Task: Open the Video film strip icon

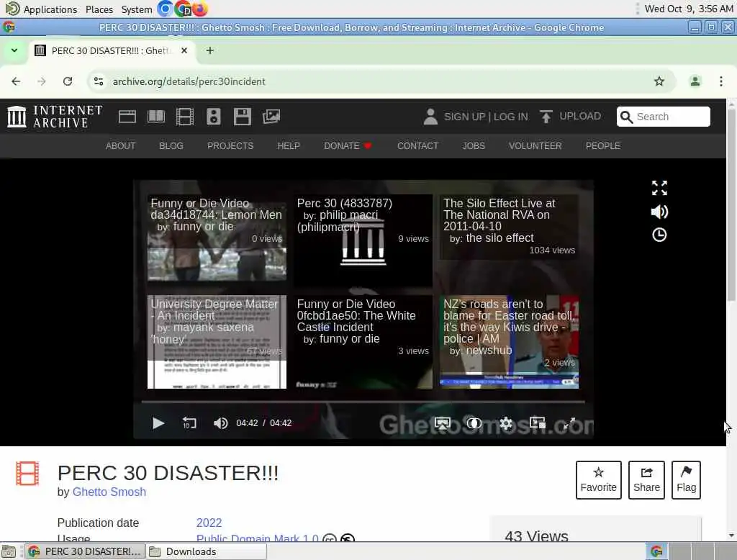Action: click(x=185, y=116)
